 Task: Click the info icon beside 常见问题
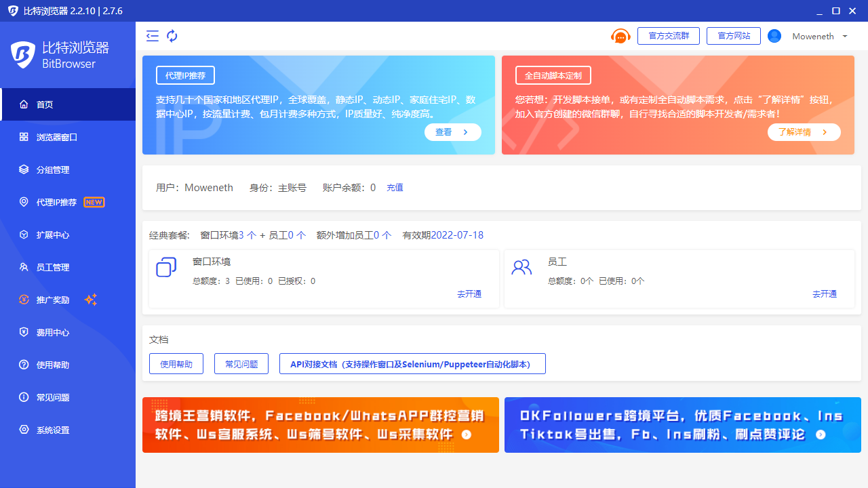24,397
